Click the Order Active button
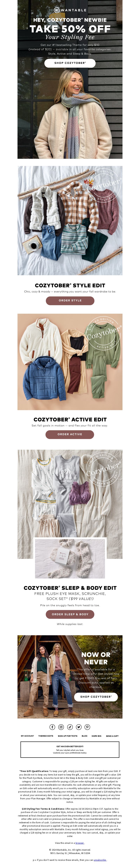The width and height of the screenshot is (140, 868). tap(70, 434)
